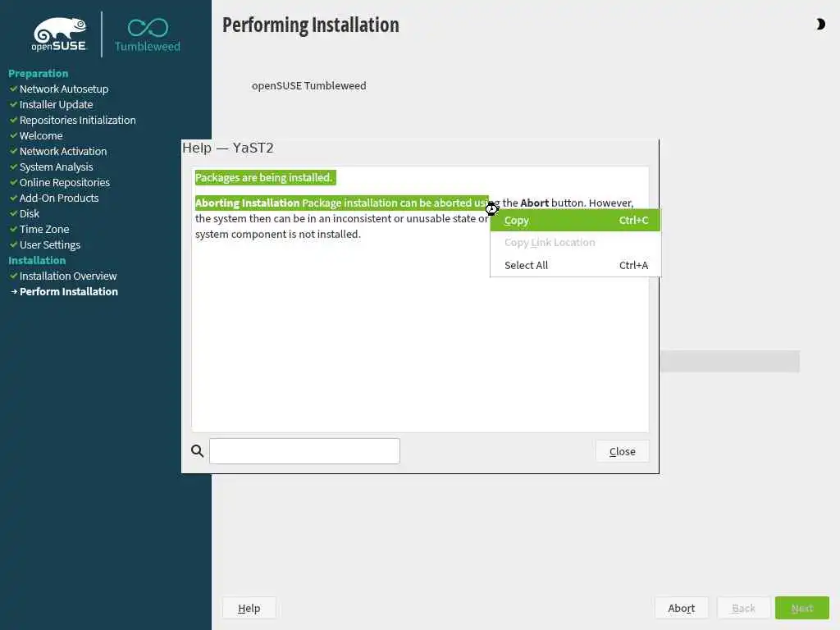The image size is (840, 630).
Task: Click into the Help dialog search field
Action: (x=304, y=451)
